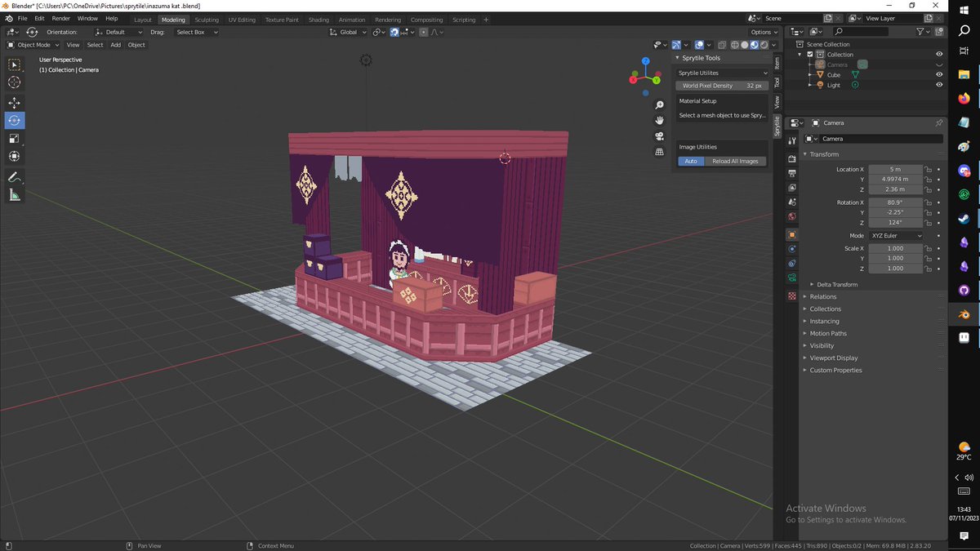Open the viewport Add menu
Image resolution: width=980 pixels, height=551 pixels.
tap(116, 45)
